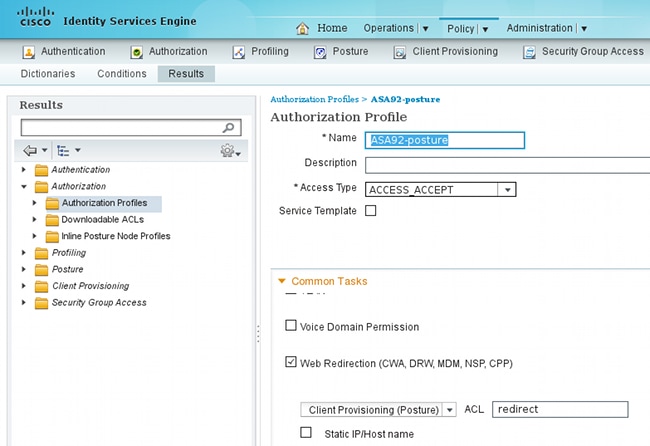Click the Cisco logo
This screenshot has width=650, height=446.
tap(36, 17)
